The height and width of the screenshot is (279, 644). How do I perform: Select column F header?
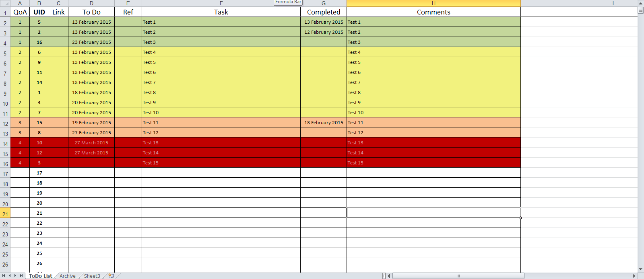pyautogui.click(x=221, y=3)
